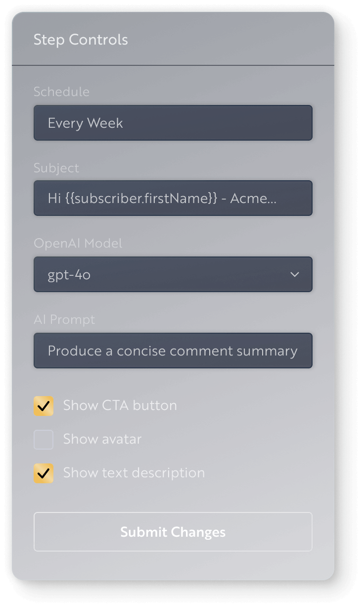The width and height of the screenshot is (364, 610).
Task: Click the Produce a concise comment summary text
Action: pyautogui.click(x=172, y=351)
